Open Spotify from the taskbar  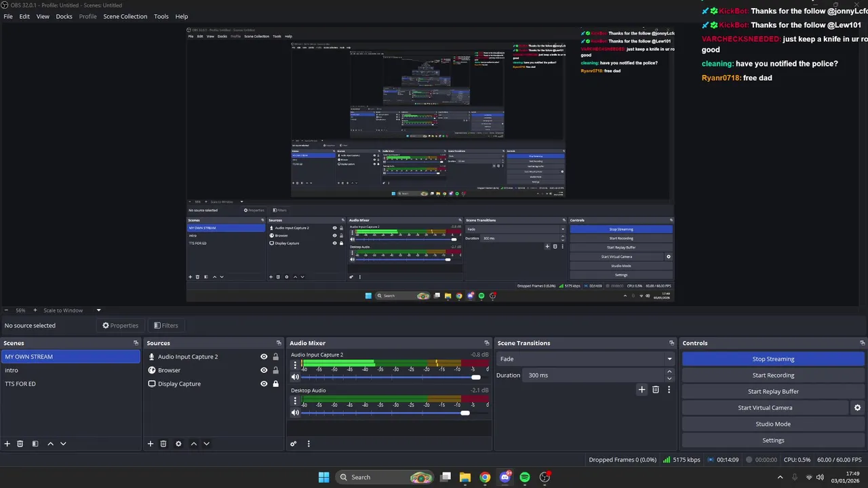point(525,477)
